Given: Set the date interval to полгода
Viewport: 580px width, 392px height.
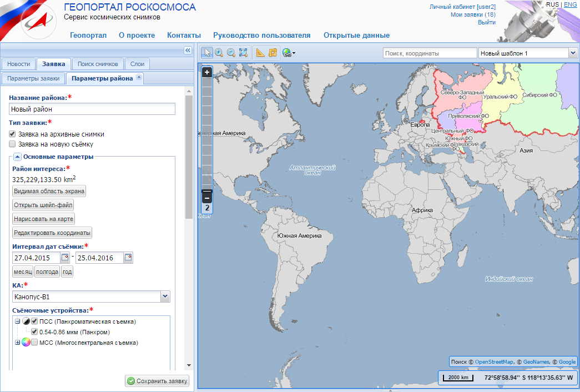Looking at the screenshot, I should tap(47, 272).
